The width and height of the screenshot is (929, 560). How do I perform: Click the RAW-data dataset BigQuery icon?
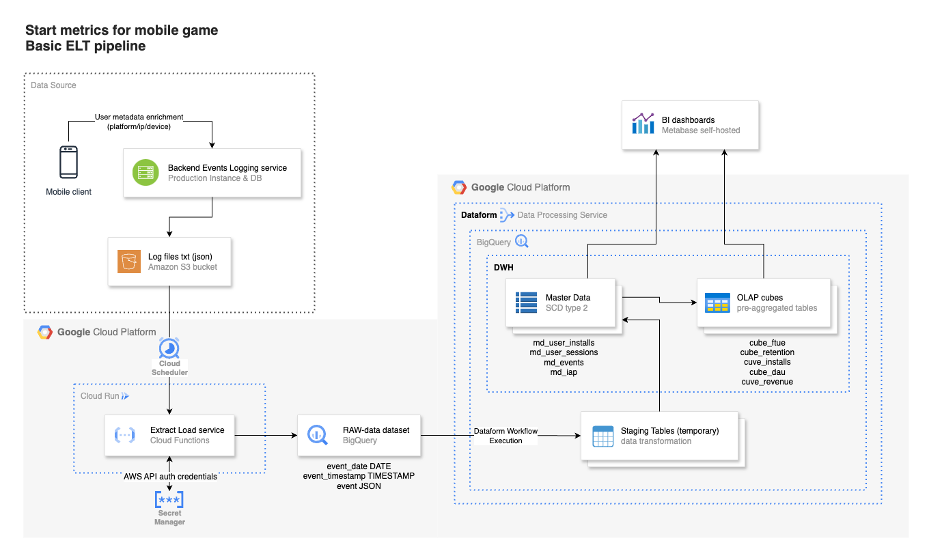point(318,434)
